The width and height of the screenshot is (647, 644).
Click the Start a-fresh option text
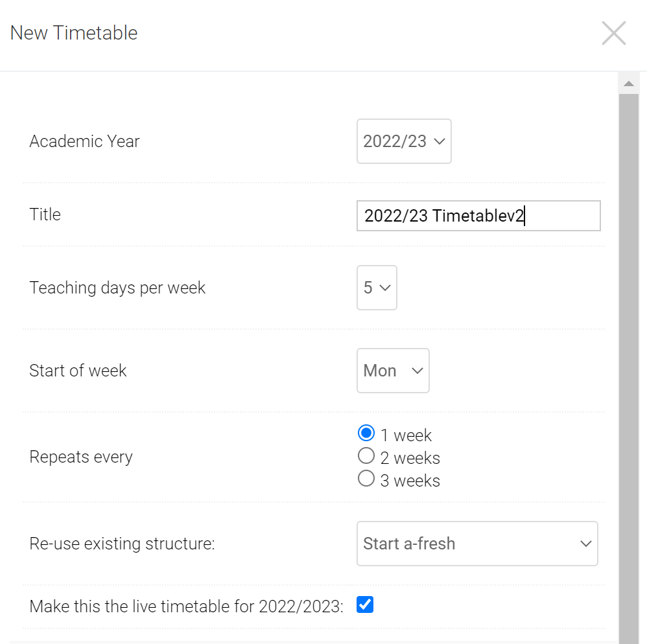coord(408,544)
